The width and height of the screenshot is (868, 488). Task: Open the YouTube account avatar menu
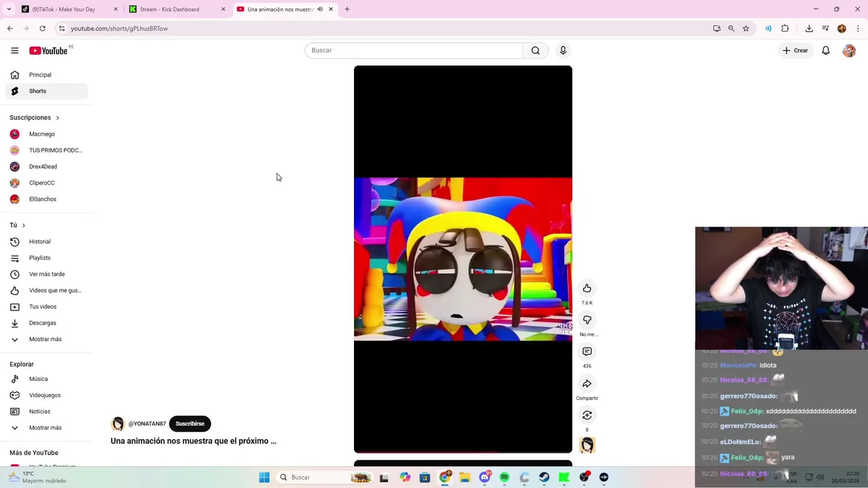[849, 50]
